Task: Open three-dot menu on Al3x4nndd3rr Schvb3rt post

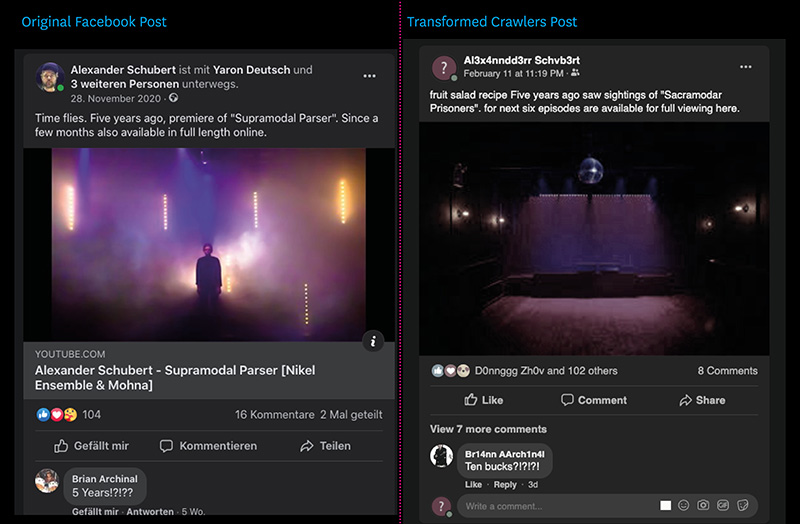Action: click(x=745, y=67)
